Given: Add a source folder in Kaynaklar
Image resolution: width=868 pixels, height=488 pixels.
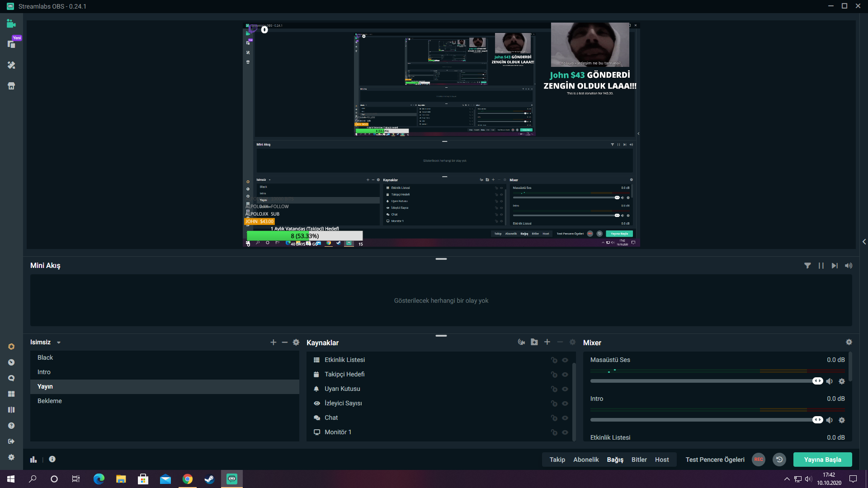Looking at the screenshot, I should pyautogui.click(x=534, y=342).
